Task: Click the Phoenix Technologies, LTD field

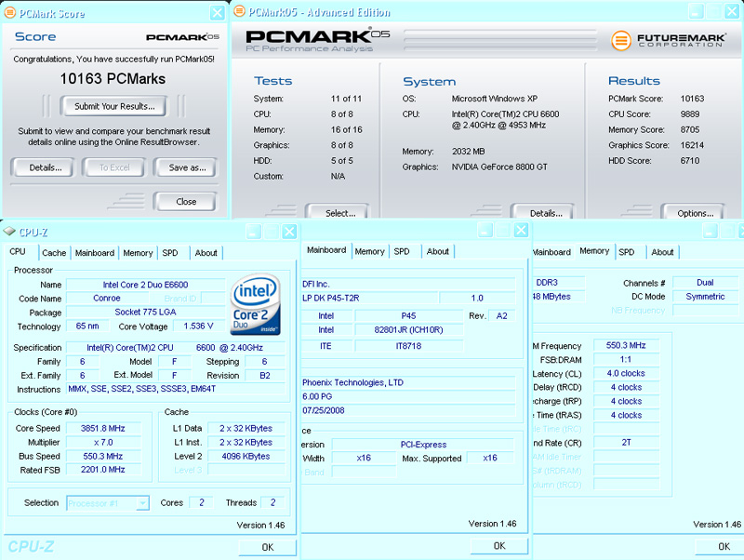Action: pos(408,382)
